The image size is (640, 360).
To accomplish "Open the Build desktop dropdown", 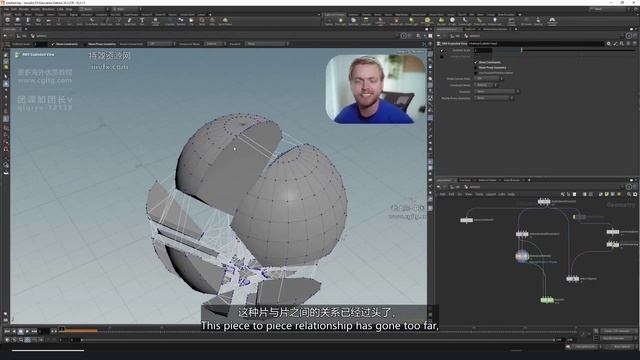I will (93, 9).
